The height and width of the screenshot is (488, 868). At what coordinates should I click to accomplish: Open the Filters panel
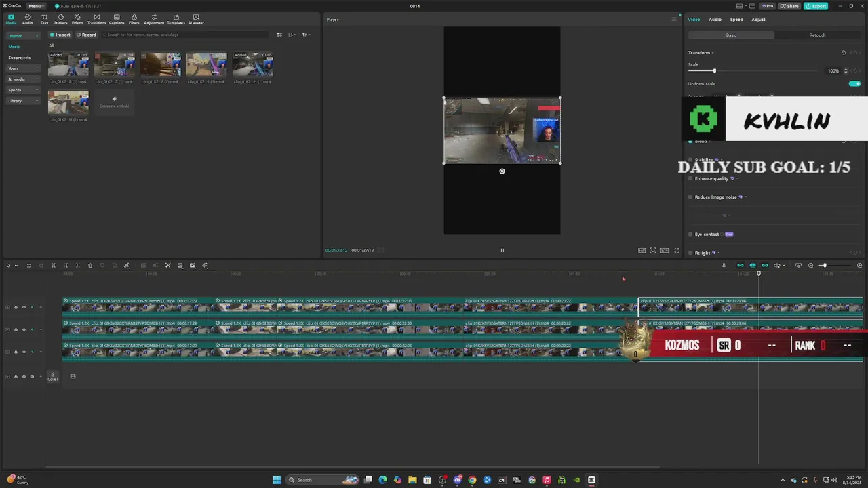[x=134, y=19]
